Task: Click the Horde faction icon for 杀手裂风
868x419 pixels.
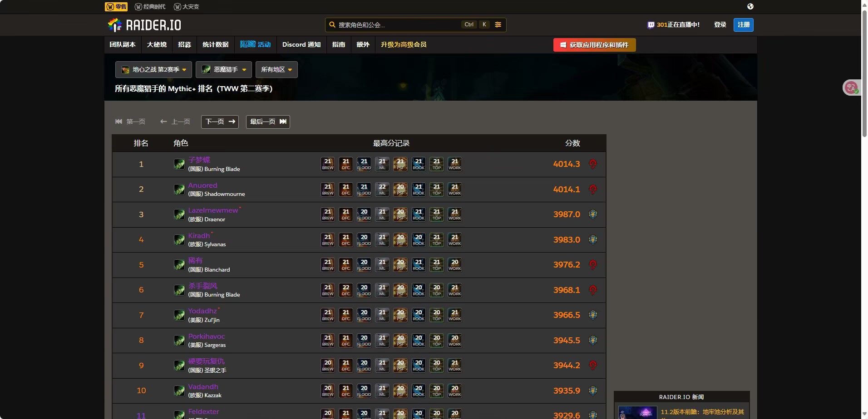Action: click(x=593, y=290)
